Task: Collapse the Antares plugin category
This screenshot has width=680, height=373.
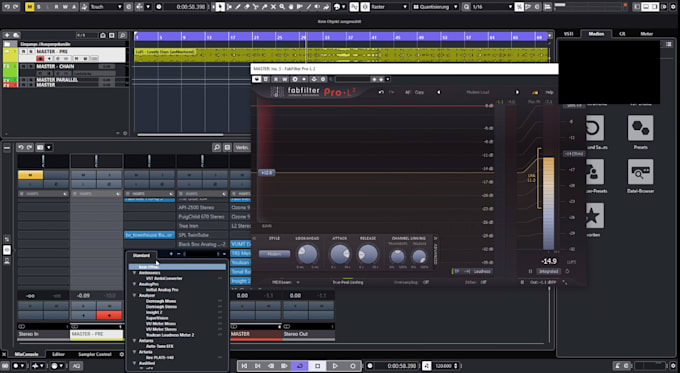Action: pyautogui.click(x=134, y=340)
